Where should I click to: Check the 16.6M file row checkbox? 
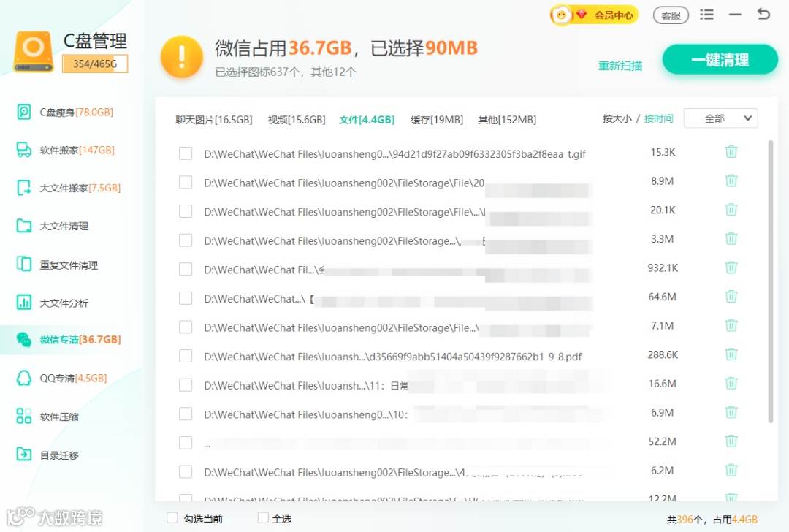(x=186, y=385)
